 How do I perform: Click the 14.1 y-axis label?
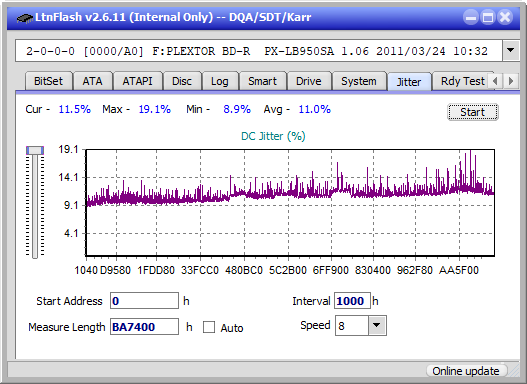pos(68,177)
